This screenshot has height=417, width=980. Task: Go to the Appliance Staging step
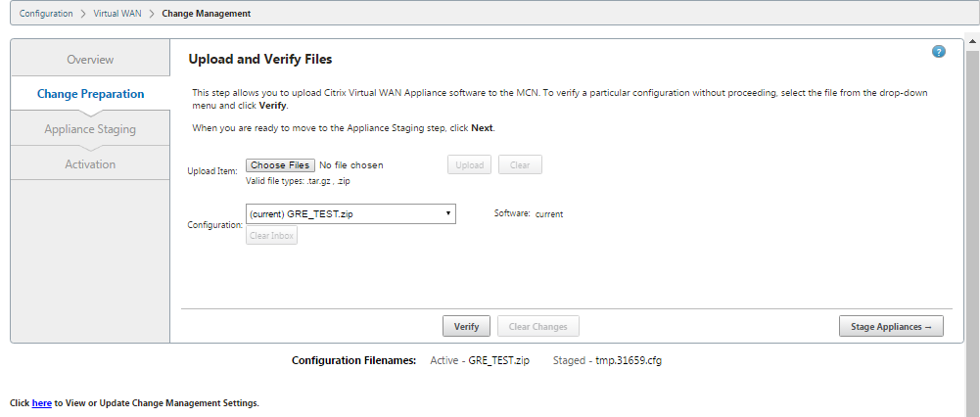click(x=90, y=129)
